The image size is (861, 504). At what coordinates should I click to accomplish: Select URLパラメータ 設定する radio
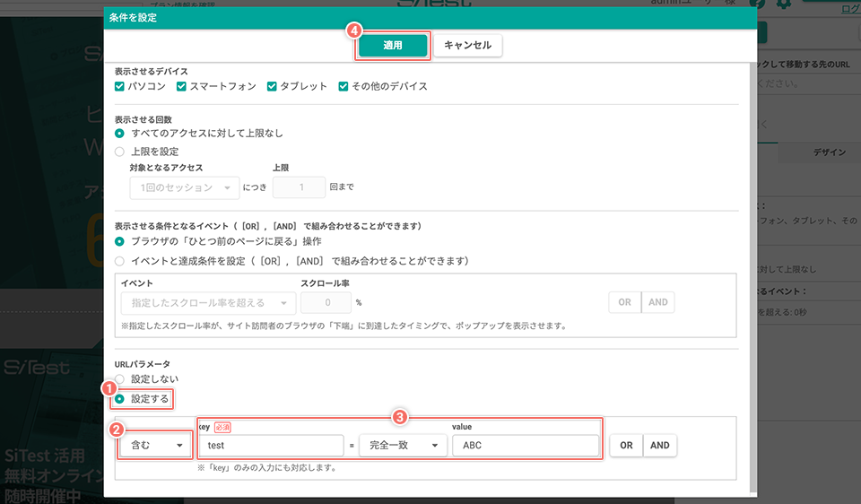[x=119, y=399]
